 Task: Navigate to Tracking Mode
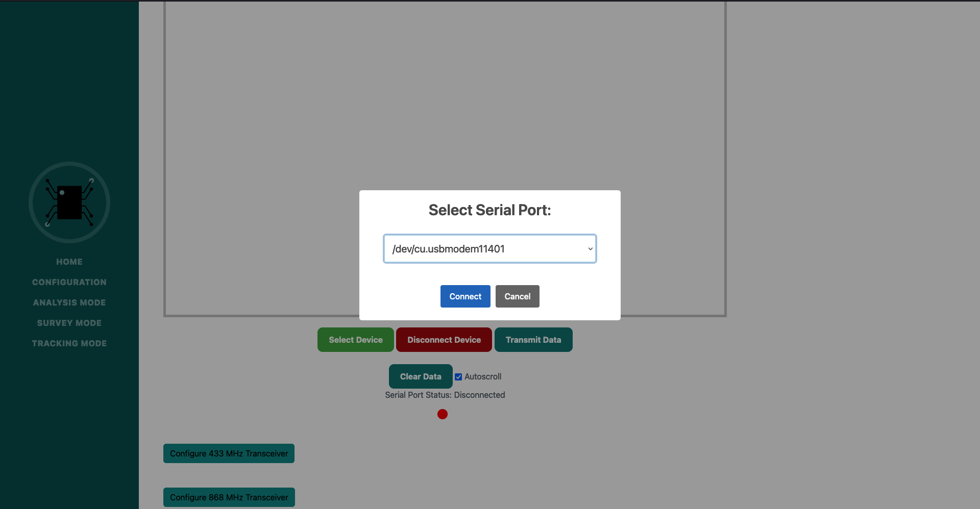click(69, 343)
